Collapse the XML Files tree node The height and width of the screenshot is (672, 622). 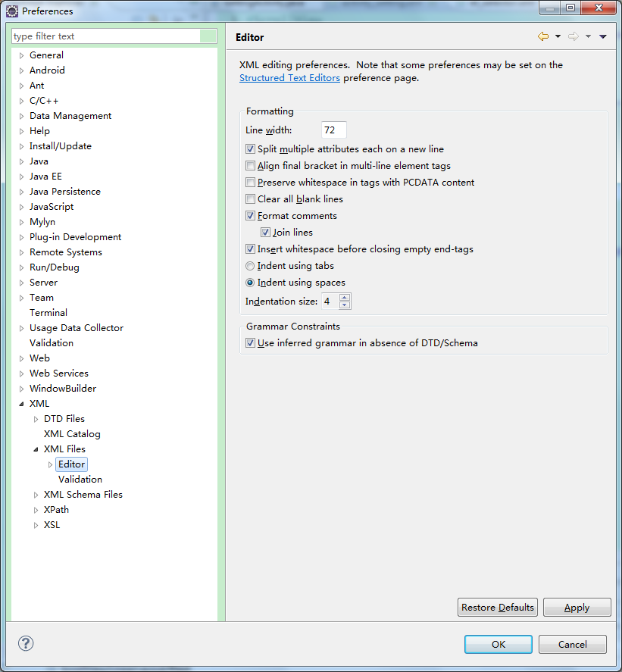pos(36,449)
